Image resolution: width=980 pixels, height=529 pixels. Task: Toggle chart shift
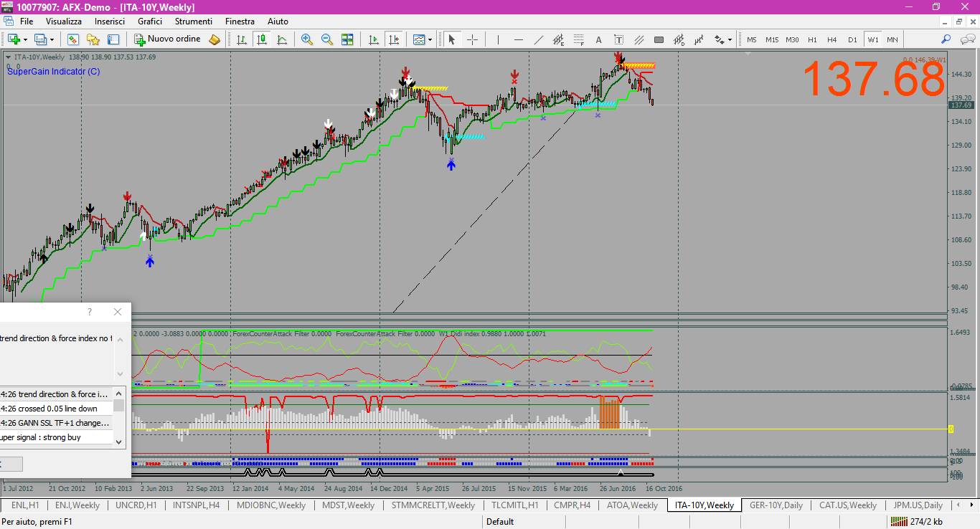(393, 39)
